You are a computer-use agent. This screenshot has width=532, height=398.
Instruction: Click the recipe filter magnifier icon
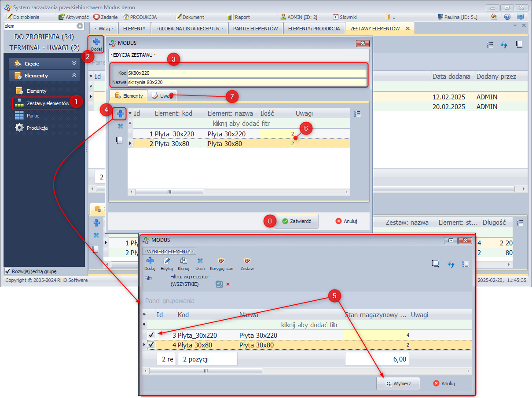coord(219,284)
